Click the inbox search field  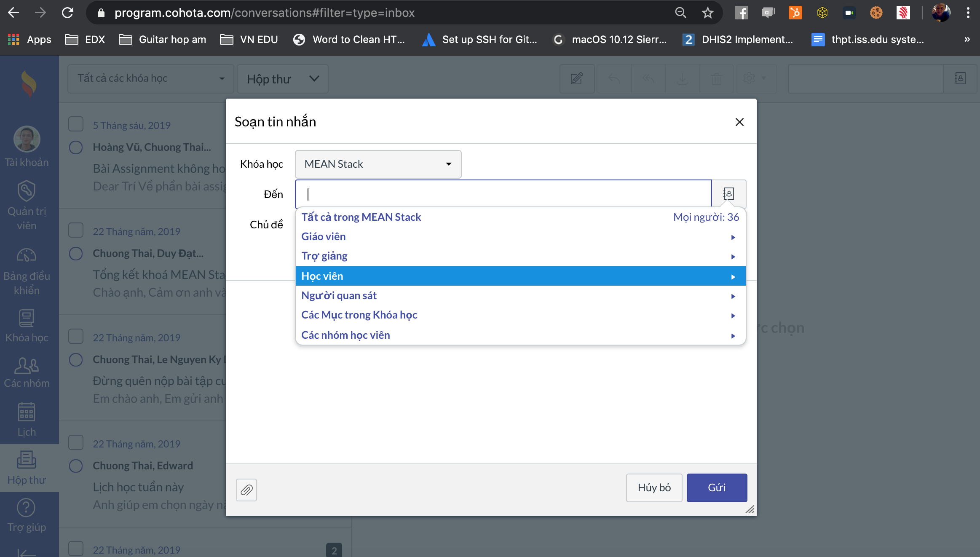[865, 78]
